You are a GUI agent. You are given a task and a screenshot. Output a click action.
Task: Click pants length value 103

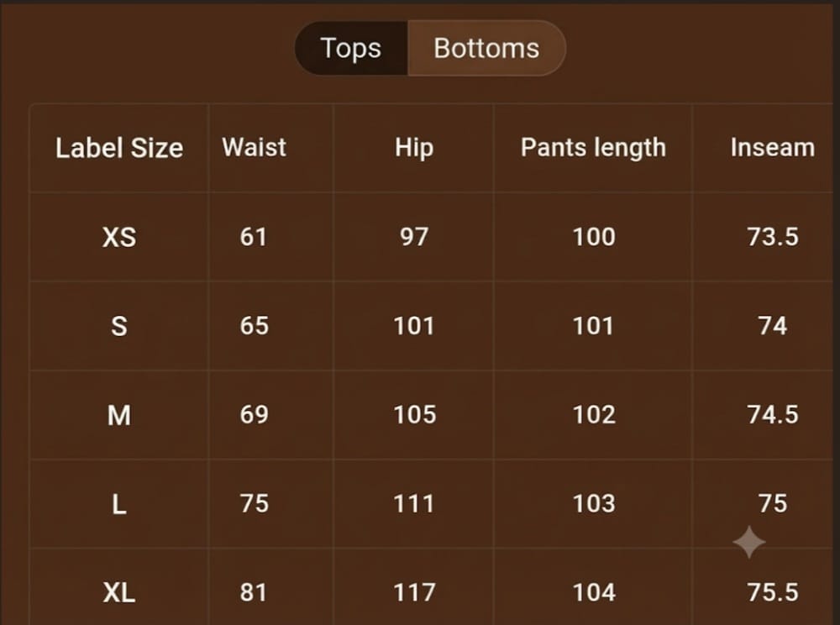coord(594,503)
